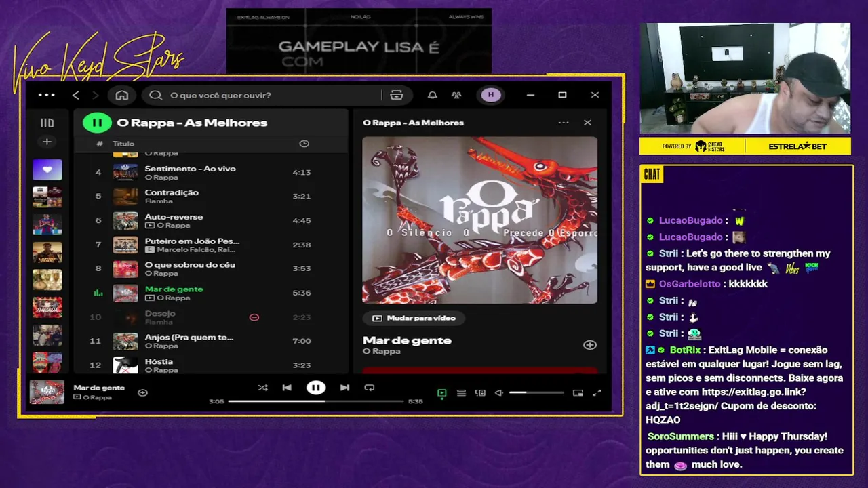Play 'O que sobrou do céu' track
Screen dimensions: 868x488
pyautogui.click(x=212, y=268)
